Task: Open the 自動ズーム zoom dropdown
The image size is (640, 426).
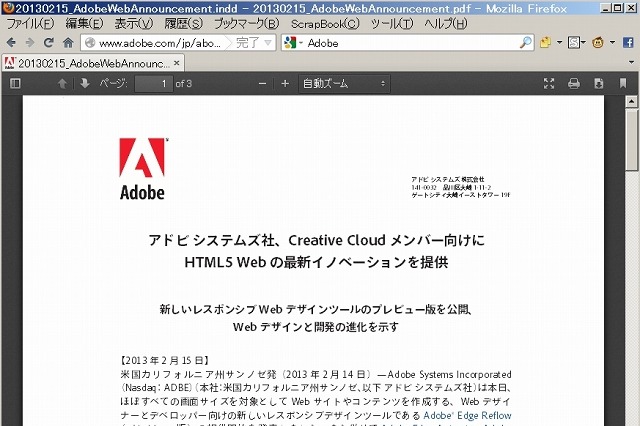Action: point(344,84)
